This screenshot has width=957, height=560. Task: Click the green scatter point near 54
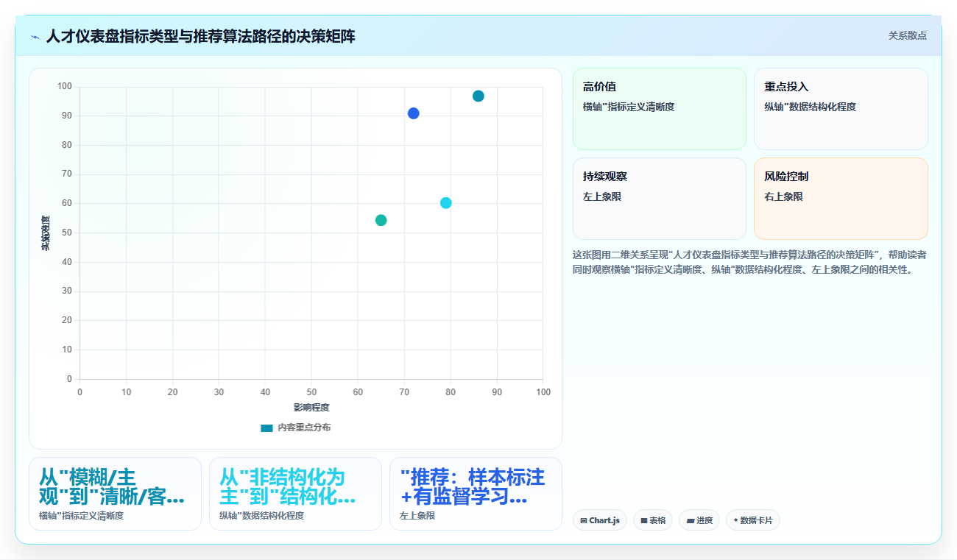click(381, 220)
